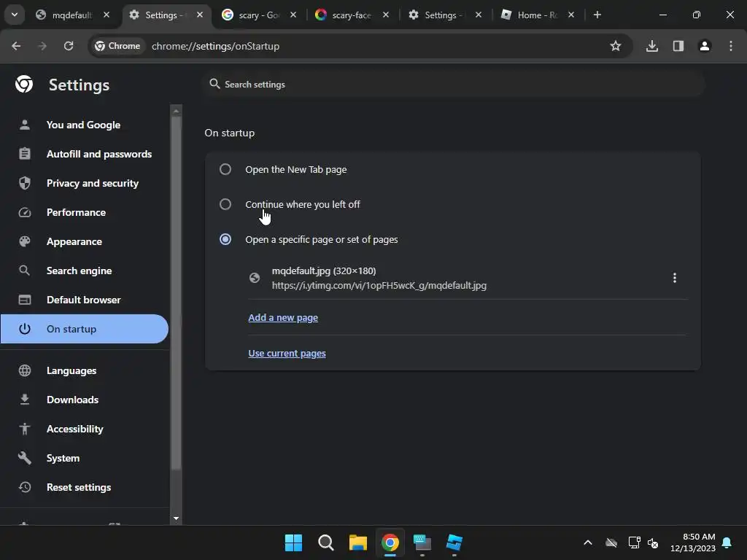Click the address bar URL

pos(215,46)
